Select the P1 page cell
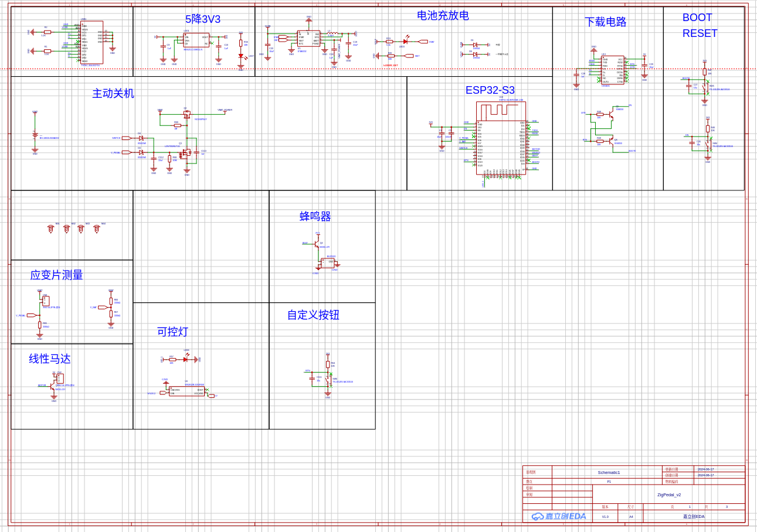This screenshot has height=532, width=757. (x=609, y=482)
